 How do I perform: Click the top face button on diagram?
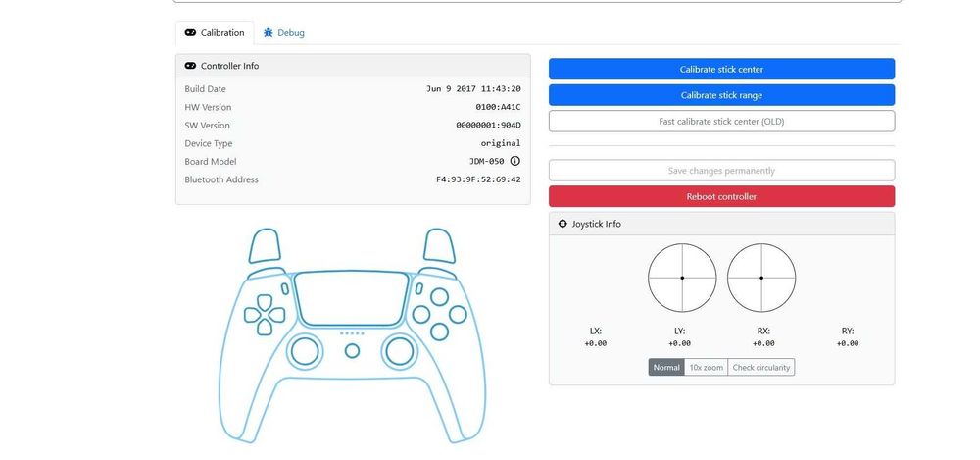pyautogui.click(x=439, y=296)
